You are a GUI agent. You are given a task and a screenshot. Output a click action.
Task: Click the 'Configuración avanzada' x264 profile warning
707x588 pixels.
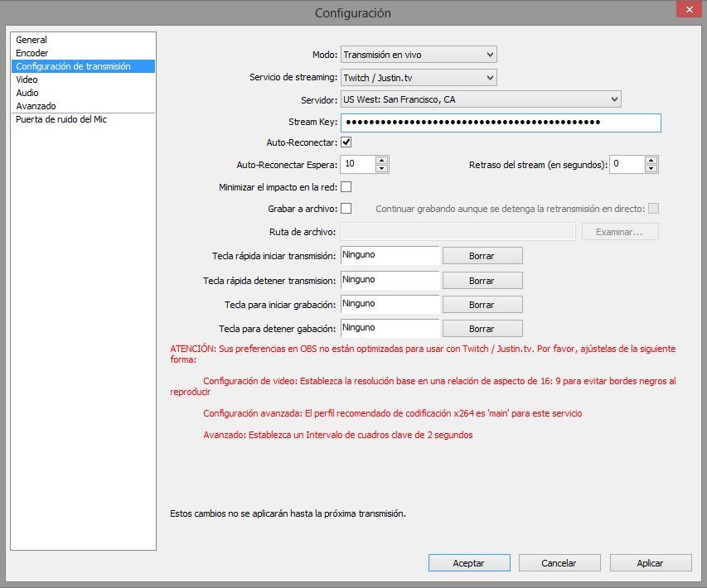pyautogui.click(x=392, y=413)
